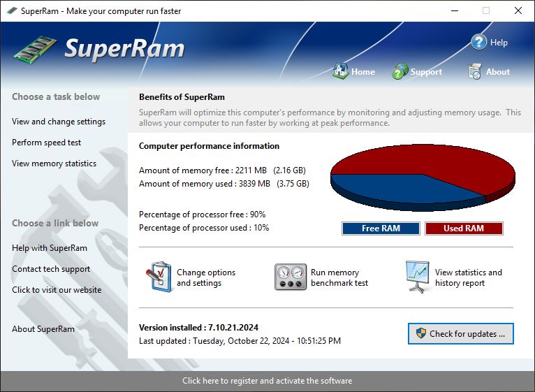The image size is (535, 392).
Task: Click Percentage of processor used 10%
Action: click(x=204, y=228)
